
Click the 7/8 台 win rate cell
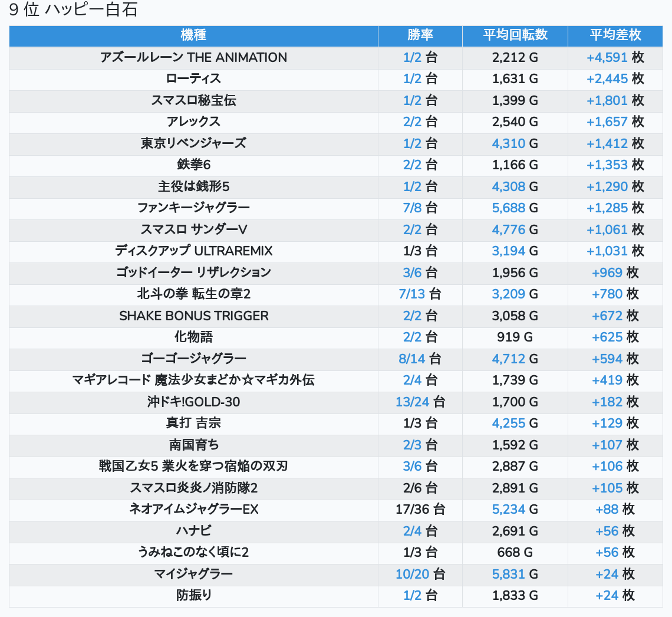pos(420,208)
